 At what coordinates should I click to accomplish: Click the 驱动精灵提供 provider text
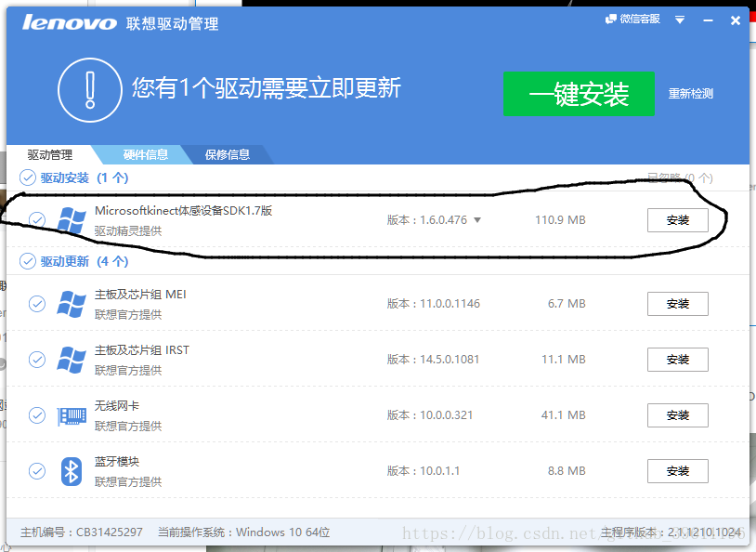click(x=128, y=231)
